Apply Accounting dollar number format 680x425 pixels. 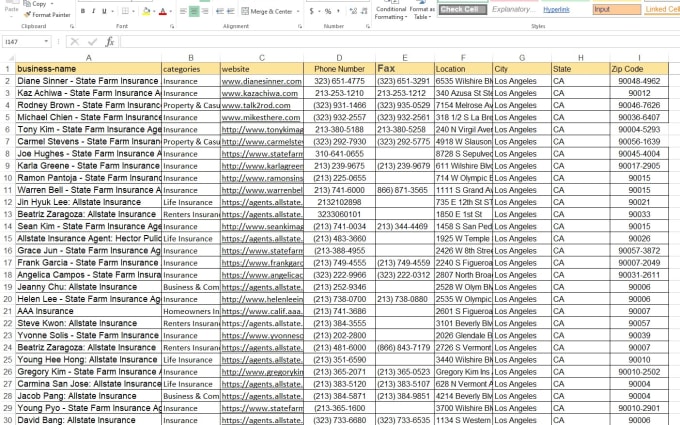tap(311, 11)
